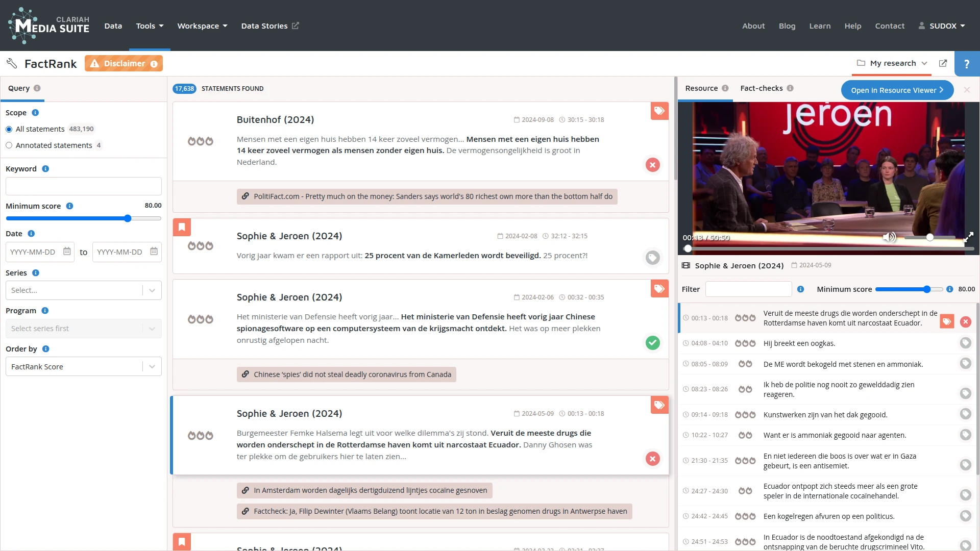Show the Minimum score info tooltip
980x551 pixels.
coord(70,206)
